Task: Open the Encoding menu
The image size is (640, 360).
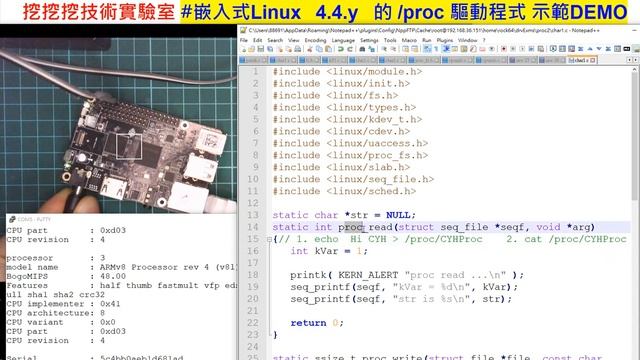Action: 316,40
